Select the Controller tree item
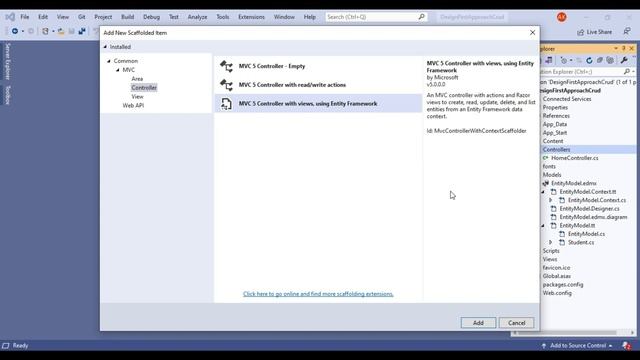The width and height of the screenshot is (640, 360). (x=144, y=88)
